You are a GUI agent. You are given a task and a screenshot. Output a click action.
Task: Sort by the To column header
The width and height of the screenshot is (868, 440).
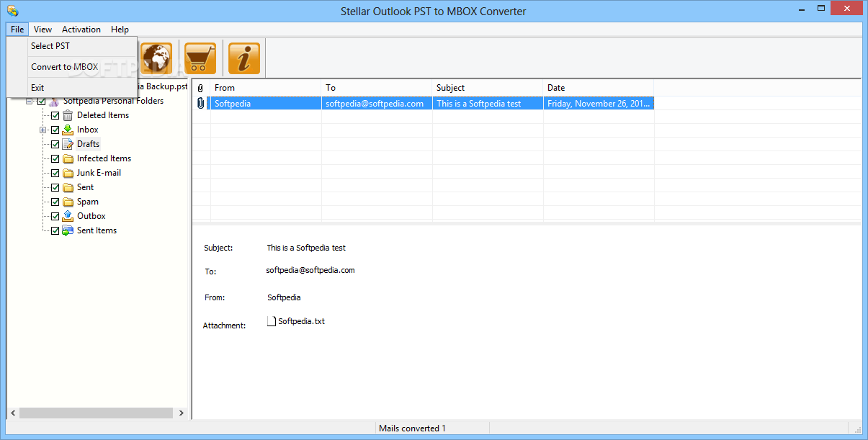pos(377,88)
